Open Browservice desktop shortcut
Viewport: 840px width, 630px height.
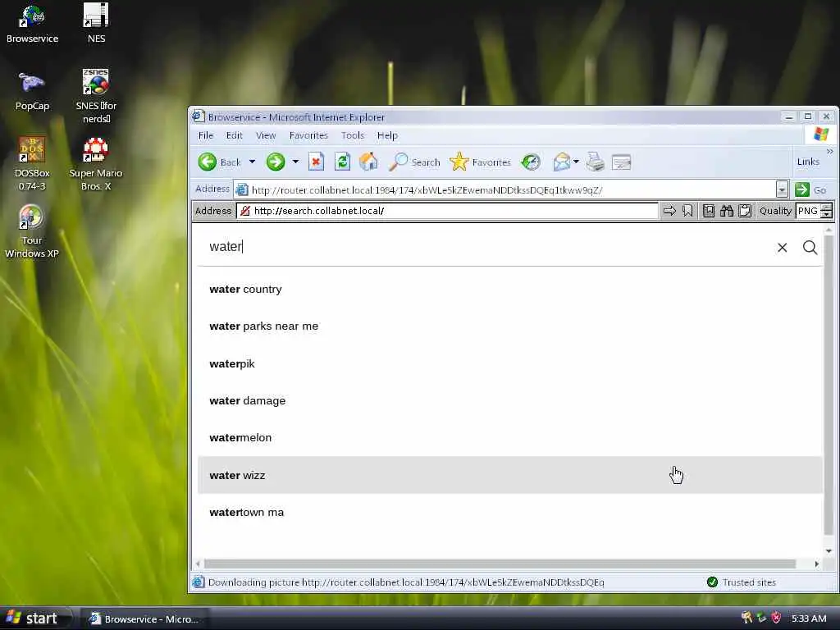click(32, 25)
